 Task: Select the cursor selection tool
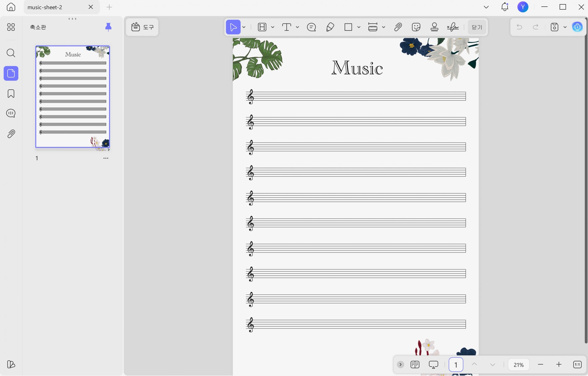(233, 27)
